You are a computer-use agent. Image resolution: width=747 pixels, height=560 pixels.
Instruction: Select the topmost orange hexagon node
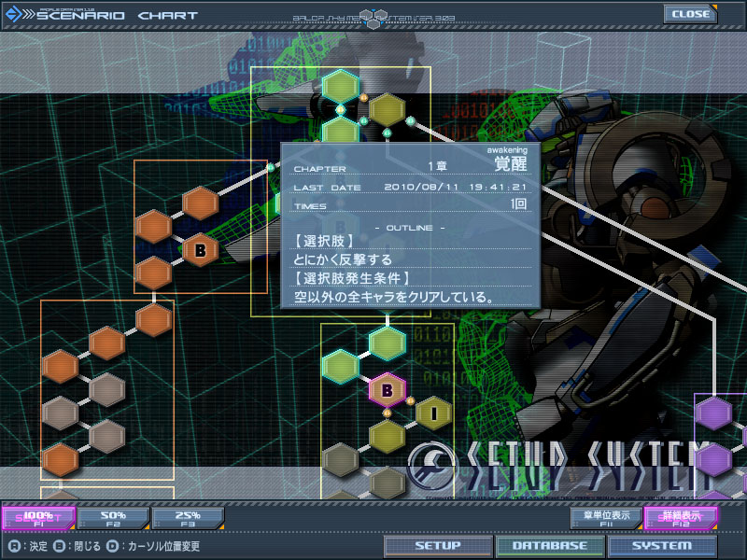pos(201,203)
